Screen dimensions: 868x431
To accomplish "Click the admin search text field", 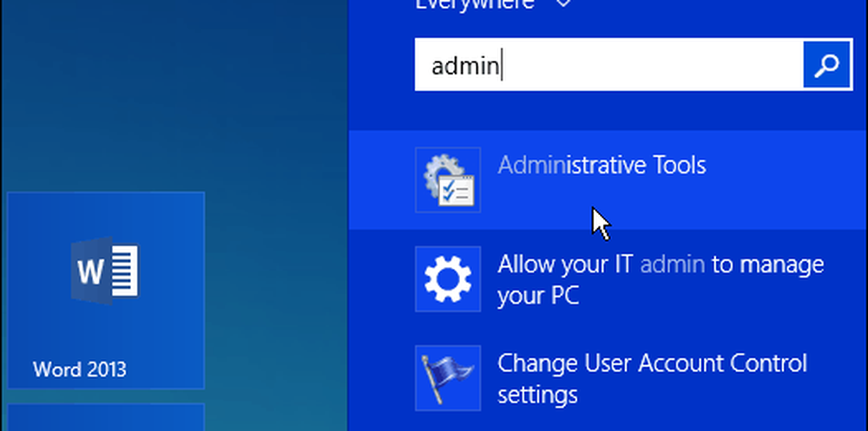I will (x=609, y=65).
